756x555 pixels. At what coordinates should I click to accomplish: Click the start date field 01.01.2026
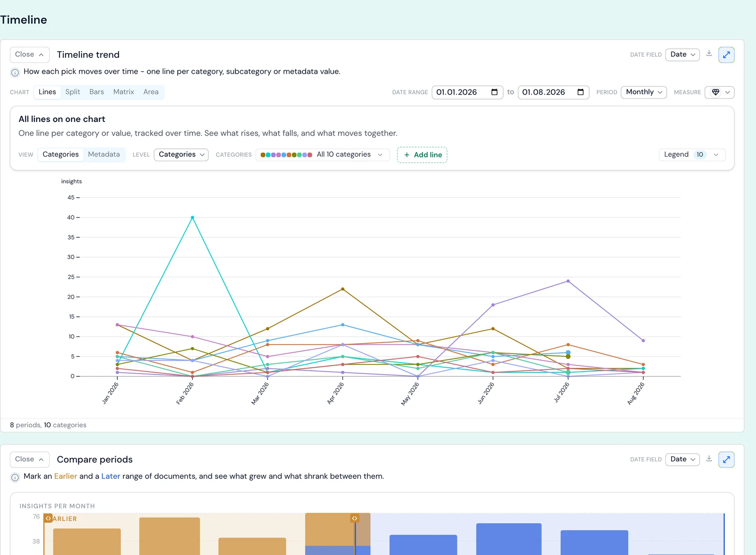click(467, 92)
